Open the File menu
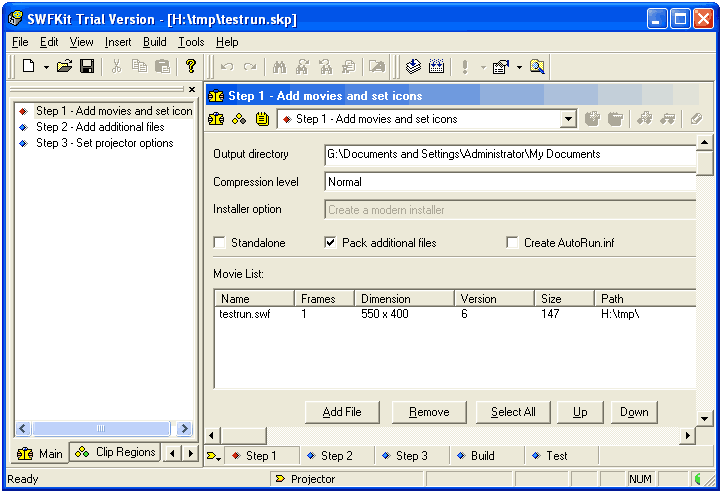 tap(20, 42)
